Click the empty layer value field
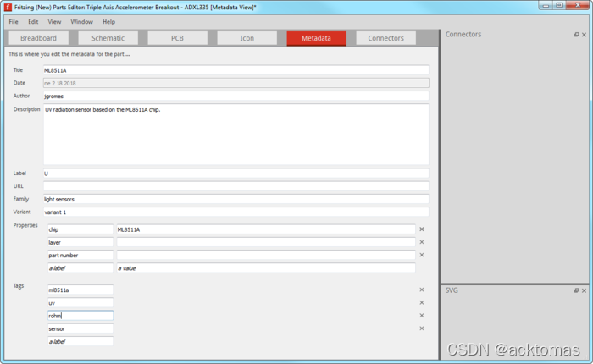Viewport: 593px width, 364px height. 266,242
